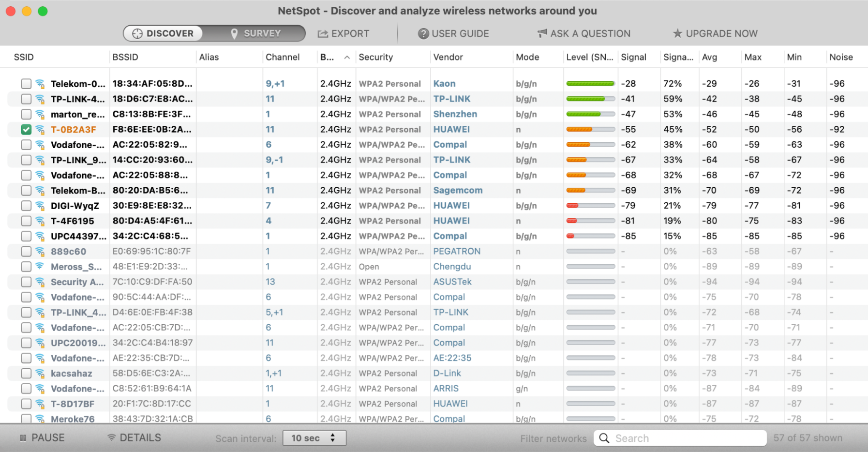Pause the network scanning
The width and height of the screenshot is (868, 452).
pos(42,437)
